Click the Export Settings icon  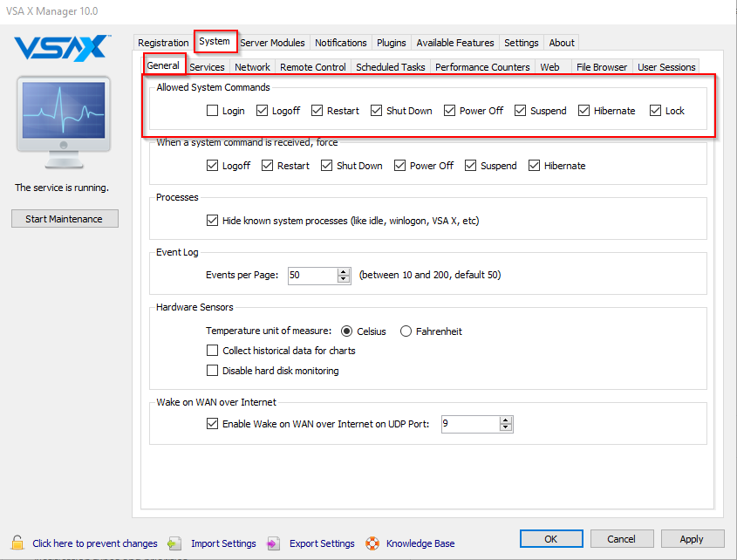click(x=273, y=543)
